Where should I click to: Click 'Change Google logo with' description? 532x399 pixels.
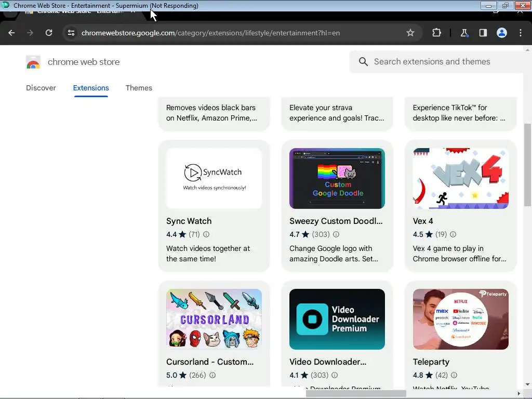coord(334,254)
